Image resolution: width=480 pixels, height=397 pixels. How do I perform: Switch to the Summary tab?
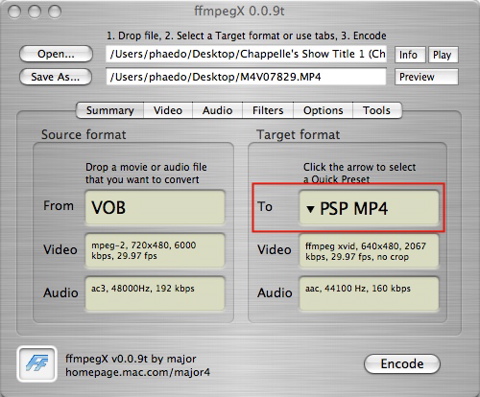coord(110,110)
